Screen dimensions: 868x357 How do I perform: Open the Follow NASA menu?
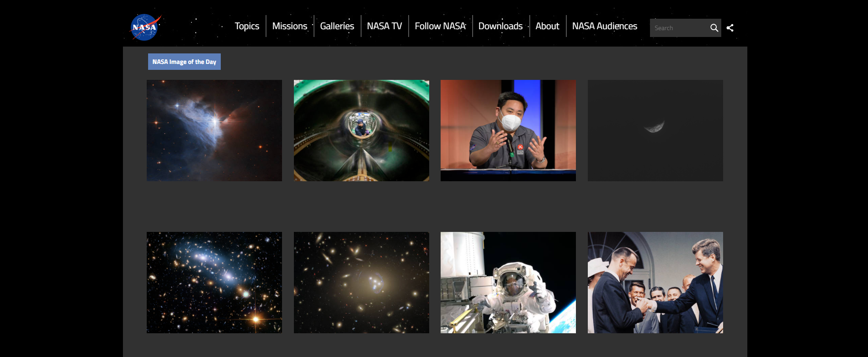(440, 26)
